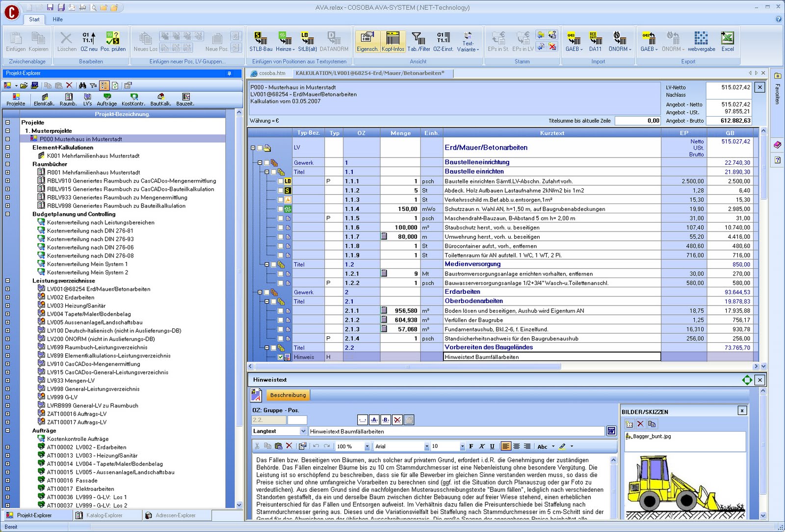This screenshot has width=785, height=532.
Task: Open the webvergabe export tool
Action: click(x=701, y=41)
